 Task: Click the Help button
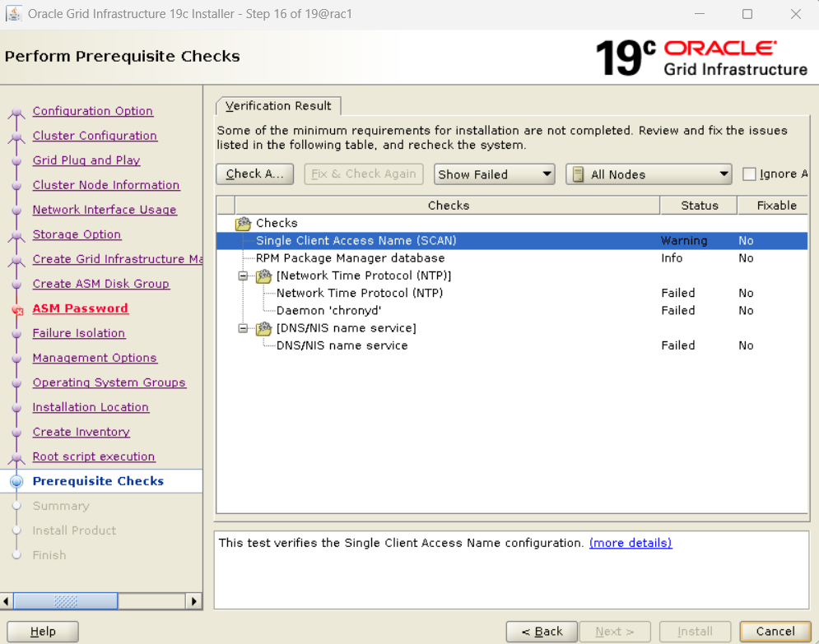[43, 632]
